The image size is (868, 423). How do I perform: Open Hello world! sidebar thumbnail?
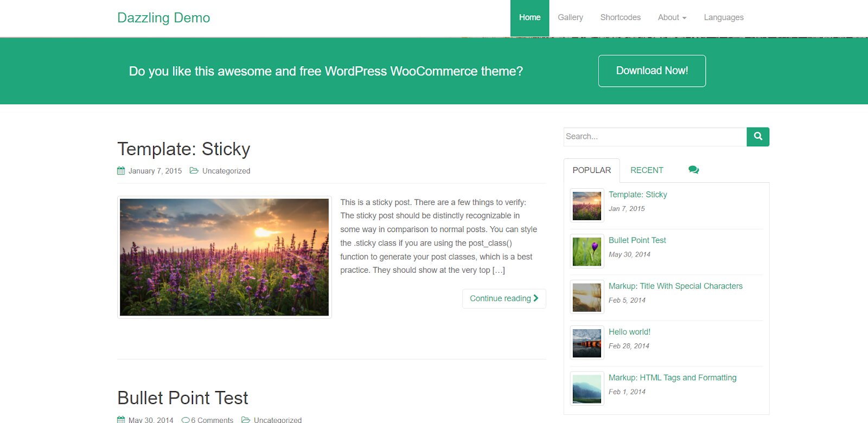(x=587, y=343)
